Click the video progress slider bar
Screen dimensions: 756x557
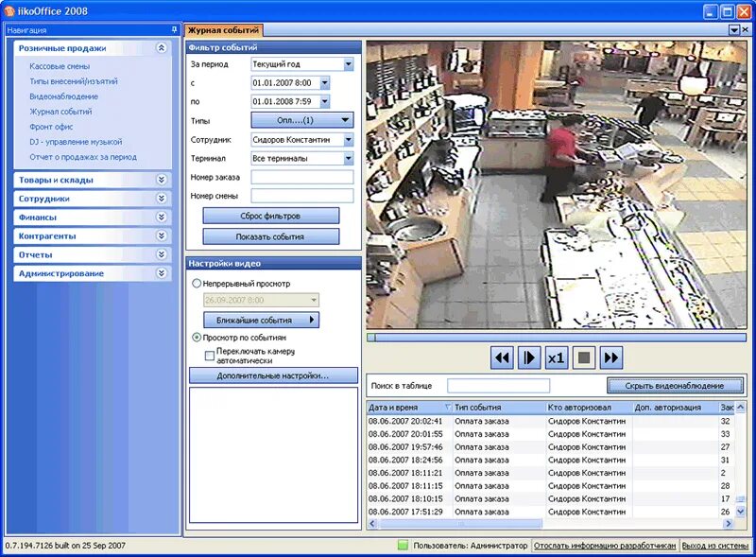557,338
